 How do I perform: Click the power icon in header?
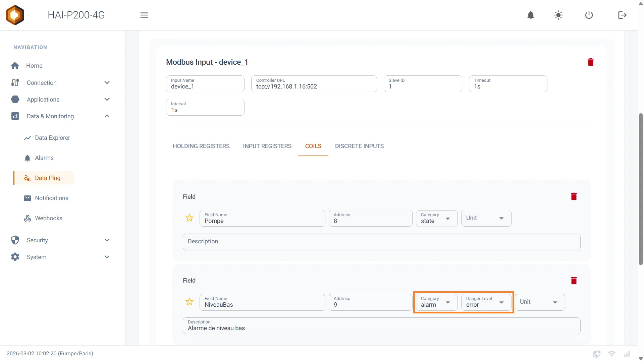[589, 15]
